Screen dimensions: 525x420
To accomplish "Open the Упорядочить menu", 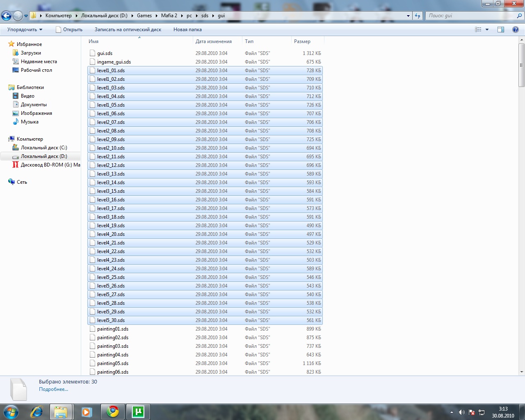I will point(25,30).
